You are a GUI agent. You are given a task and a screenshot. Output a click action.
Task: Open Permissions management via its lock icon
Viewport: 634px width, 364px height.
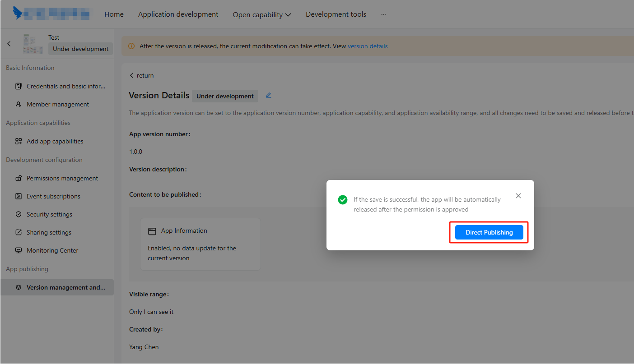(x=19, y=178)
